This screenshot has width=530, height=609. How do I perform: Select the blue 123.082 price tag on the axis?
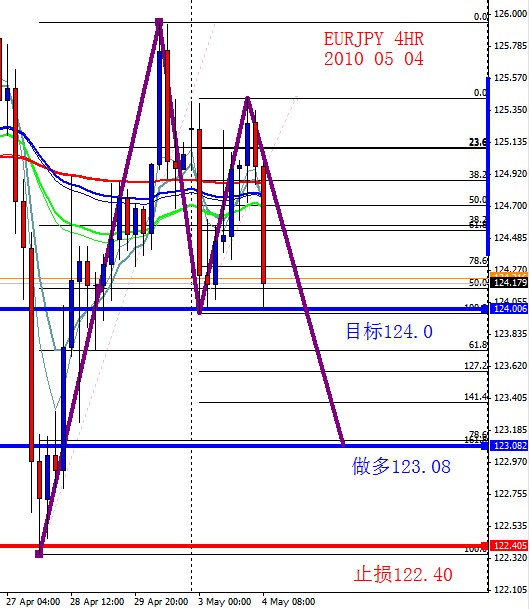[x=509, y=445]
